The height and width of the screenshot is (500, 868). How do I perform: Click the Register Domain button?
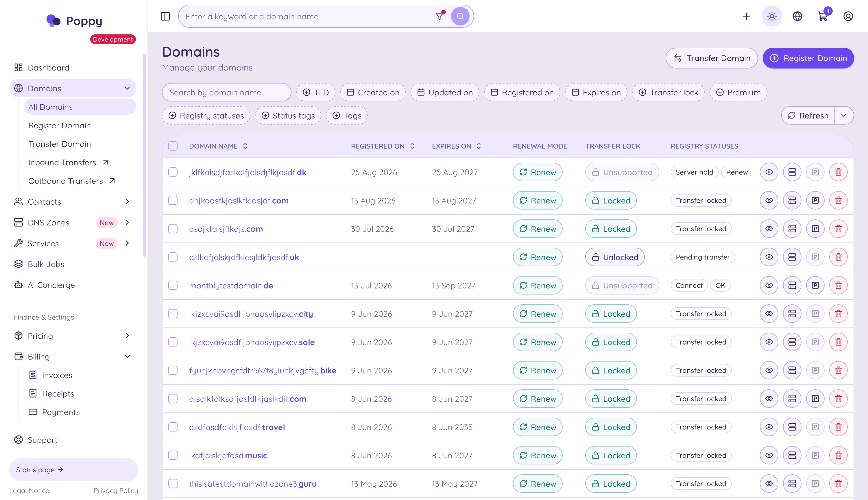coord(808,58)
